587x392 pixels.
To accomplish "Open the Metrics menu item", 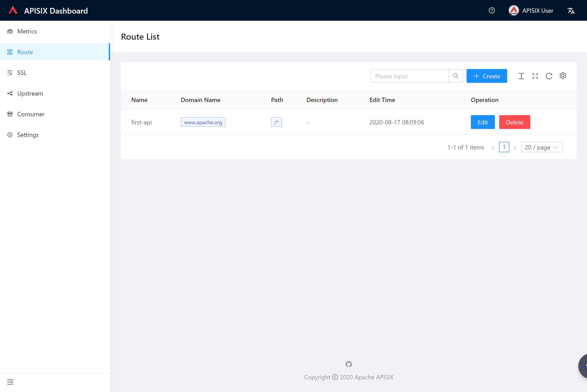I will tap(27, 31).
